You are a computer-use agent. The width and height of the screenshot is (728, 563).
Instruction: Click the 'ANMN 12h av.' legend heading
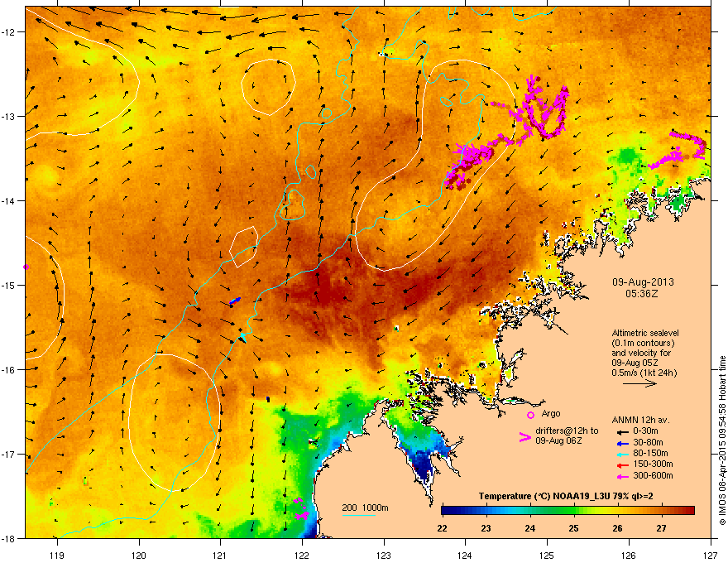pos(640,420)
